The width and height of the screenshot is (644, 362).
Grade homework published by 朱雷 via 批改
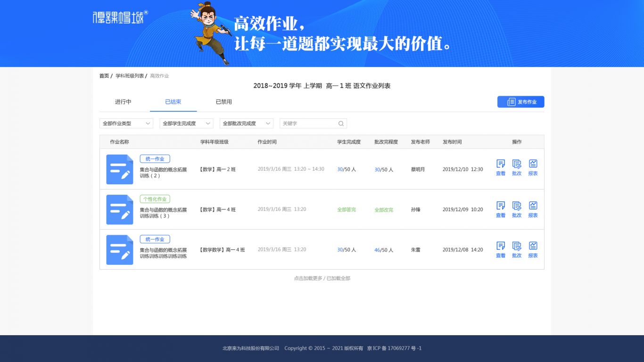[x=517, y=246]
